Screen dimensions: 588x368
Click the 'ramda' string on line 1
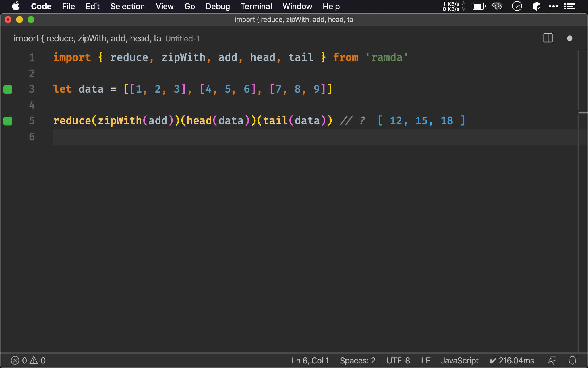pyautogui.click(x=387, y=57)
